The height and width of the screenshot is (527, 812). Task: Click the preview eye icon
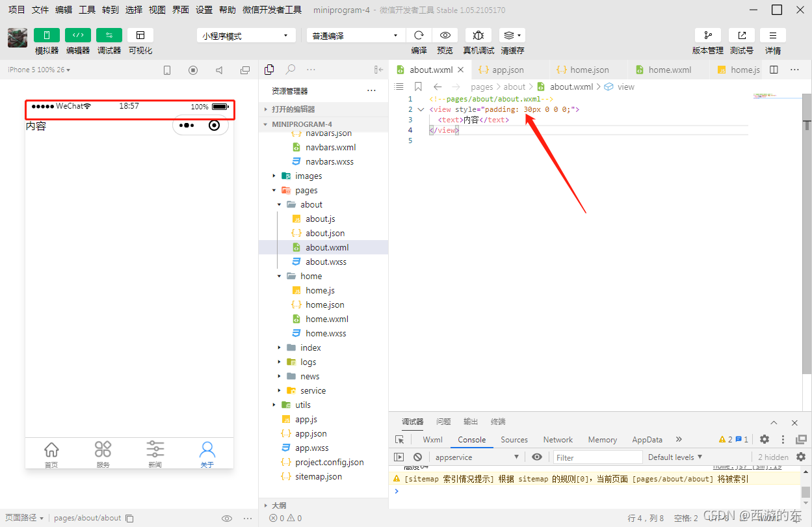pos(445,35)
